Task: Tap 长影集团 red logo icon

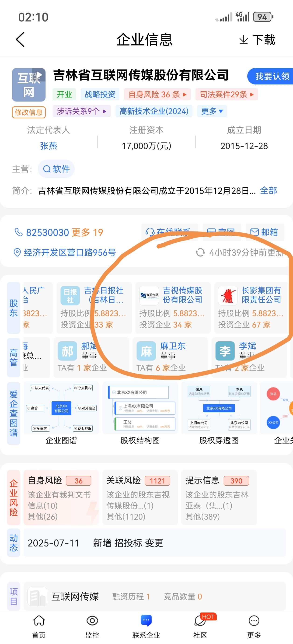Action: [x=228, y=295]
